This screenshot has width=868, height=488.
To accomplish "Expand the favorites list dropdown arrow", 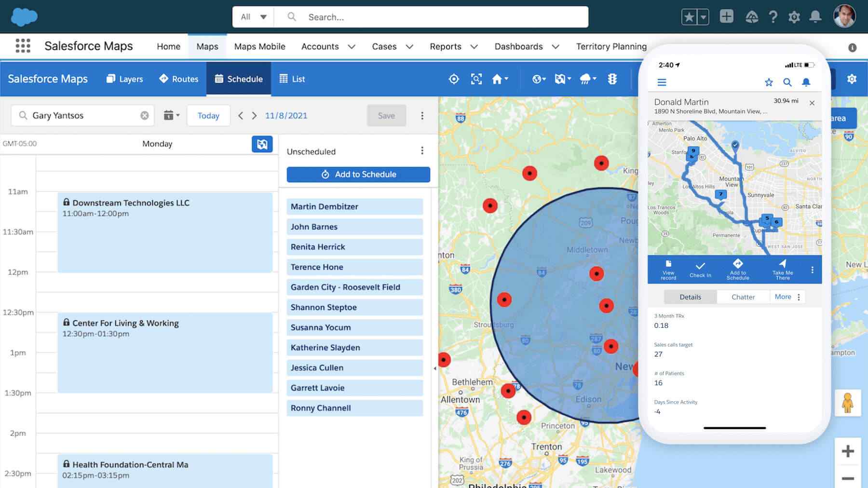I will [x=703, y=17].
